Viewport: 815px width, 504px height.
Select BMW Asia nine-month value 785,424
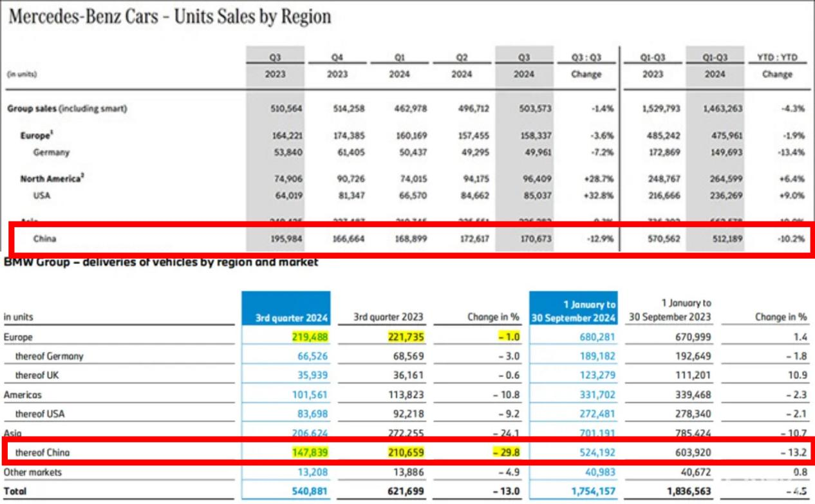(x=693, y=434)
